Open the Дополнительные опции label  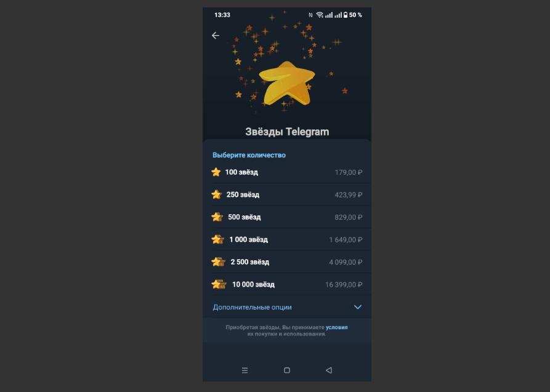252,307
